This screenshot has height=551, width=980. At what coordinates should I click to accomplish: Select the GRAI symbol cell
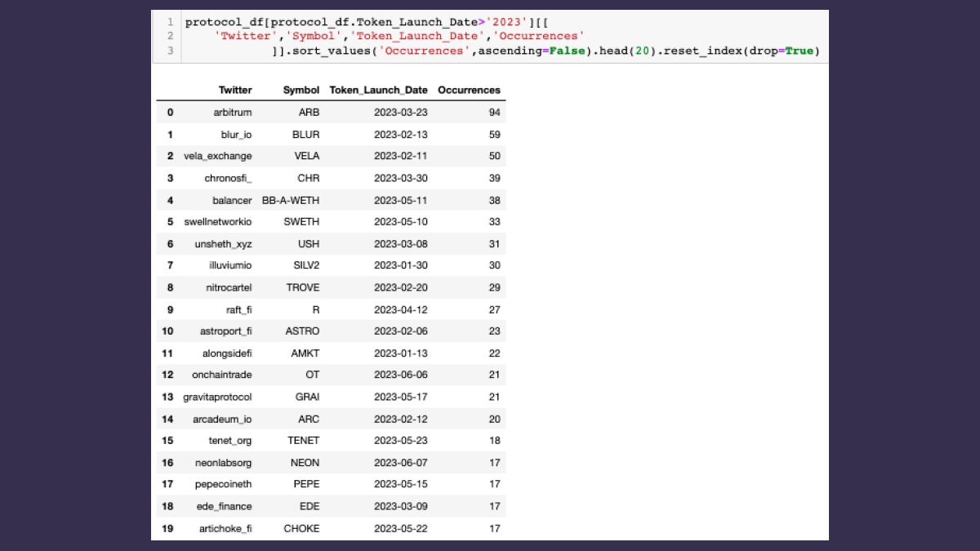pyautogui.click(x=308, y=397)
